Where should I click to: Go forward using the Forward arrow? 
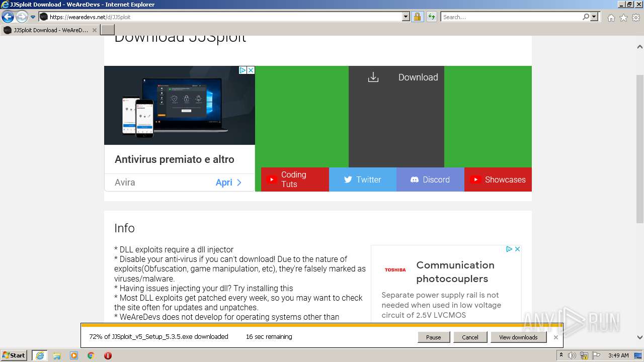click(22, 17)
